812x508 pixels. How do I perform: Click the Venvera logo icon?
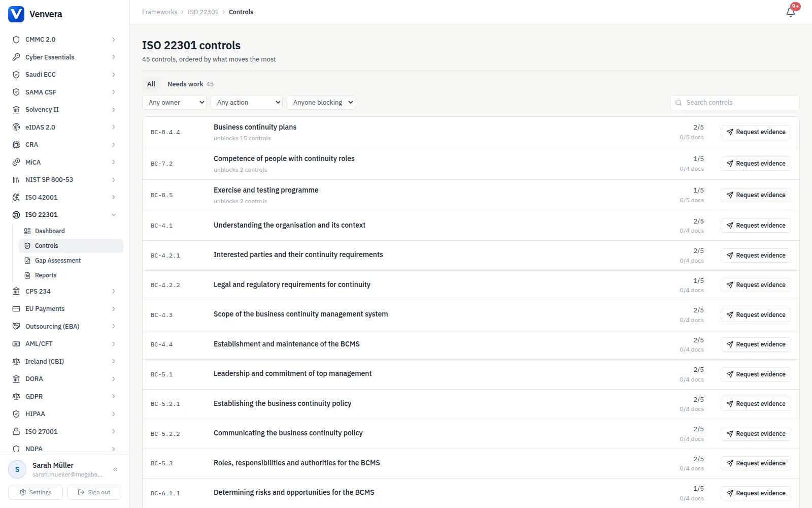(16, 14)
